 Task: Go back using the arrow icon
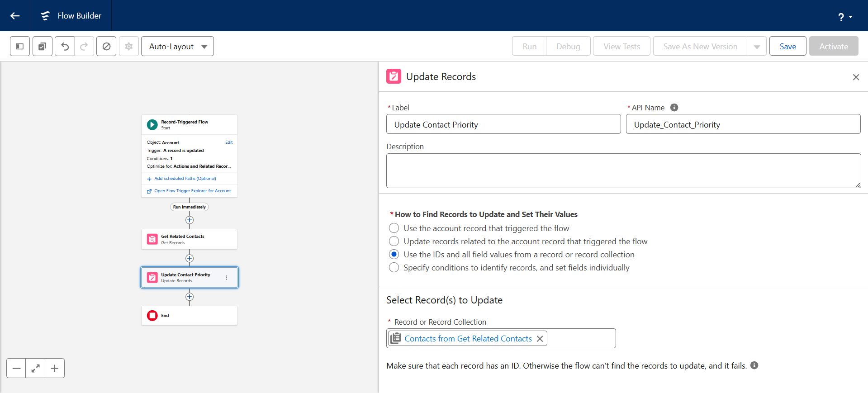(x=15, y=16)
